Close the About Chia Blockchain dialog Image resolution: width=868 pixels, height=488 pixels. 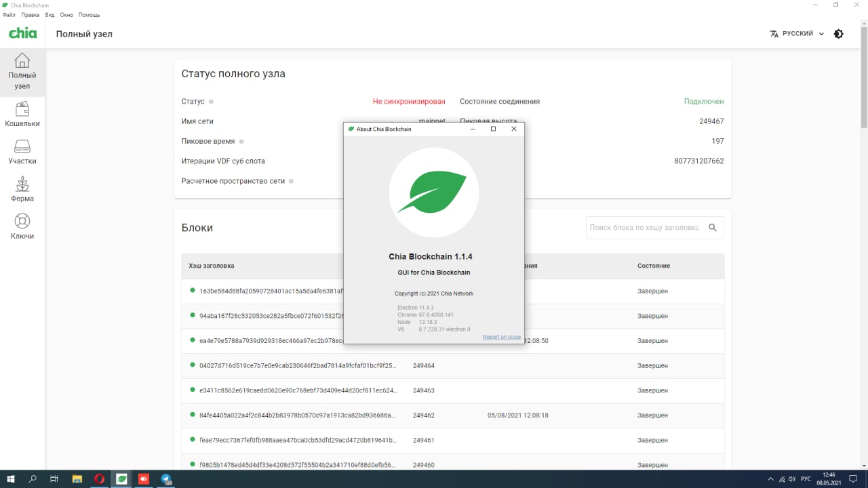point(513,129)
